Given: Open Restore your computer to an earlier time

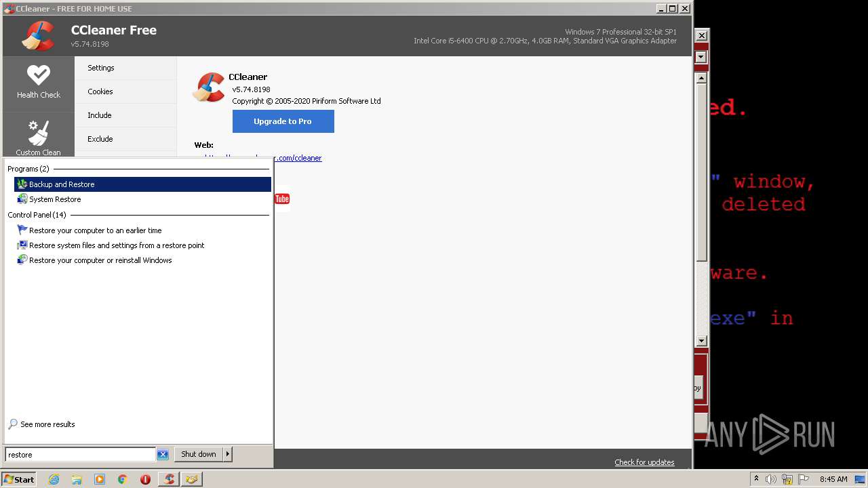Looking at the screenshot, I should (x=142, y=230).
